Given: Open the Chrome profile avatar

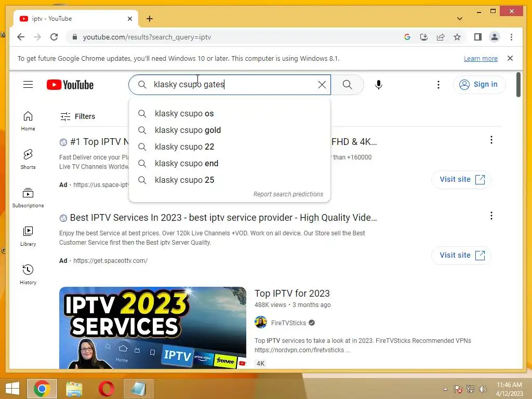Looking at the screenshot, I should pyautogui.click(x=495, y=37).
